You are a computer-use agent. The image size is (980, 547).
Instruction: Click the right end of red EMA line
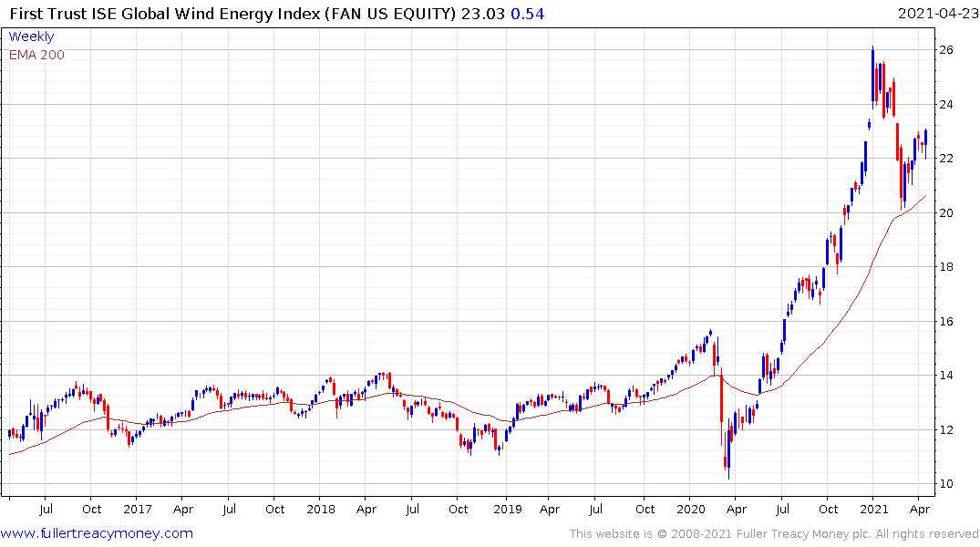[x=925, y=196]
